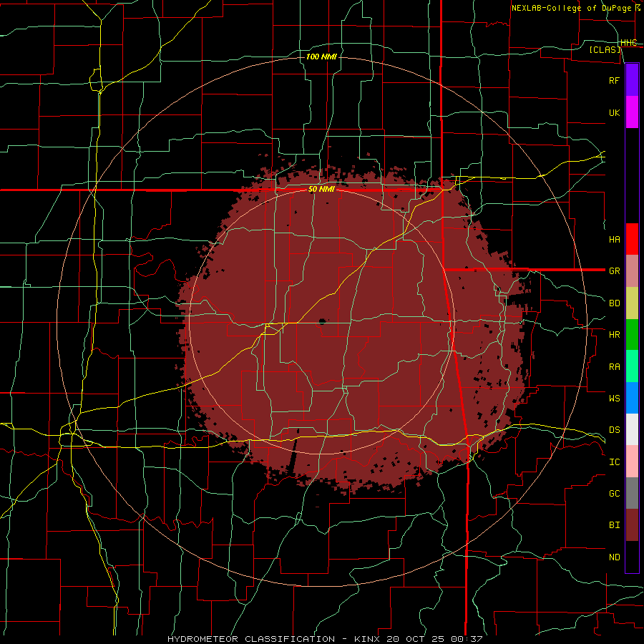
Task: Click the GR pinkish legend color block
Action: (x=632, y=271)
